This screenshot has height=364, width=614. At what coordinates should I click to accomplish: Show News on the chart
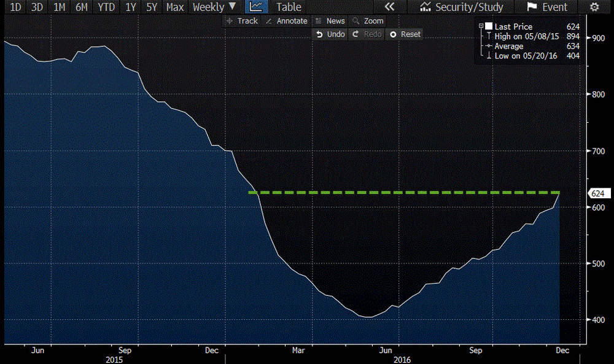[x=330, y=21]
